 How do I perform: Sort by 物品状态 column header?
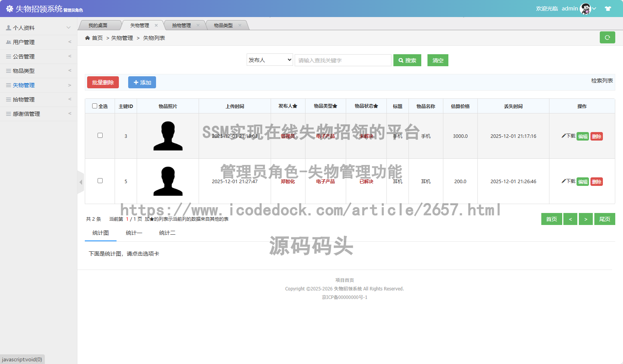pyautogui.click(x=366, y=106)
